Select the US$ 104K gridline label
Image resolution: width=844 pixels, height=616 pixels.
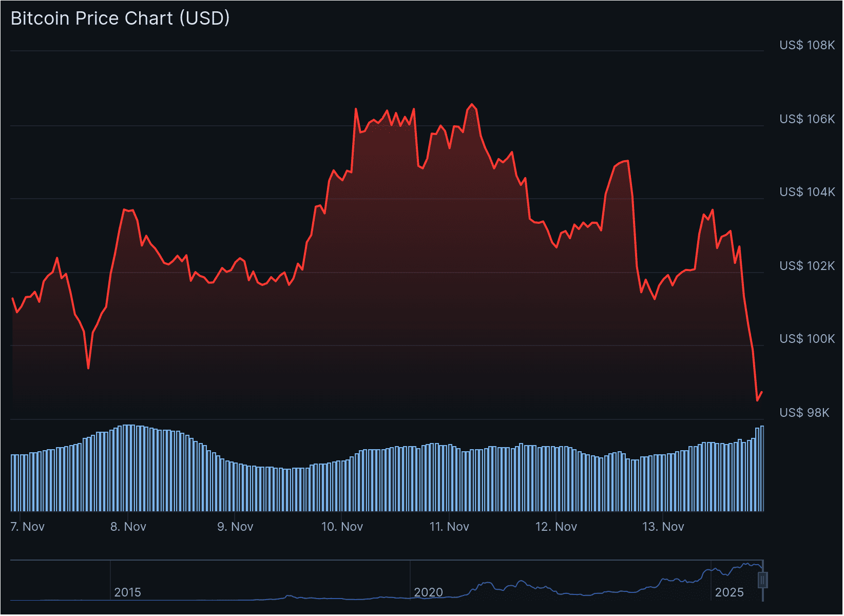(807, 192)
